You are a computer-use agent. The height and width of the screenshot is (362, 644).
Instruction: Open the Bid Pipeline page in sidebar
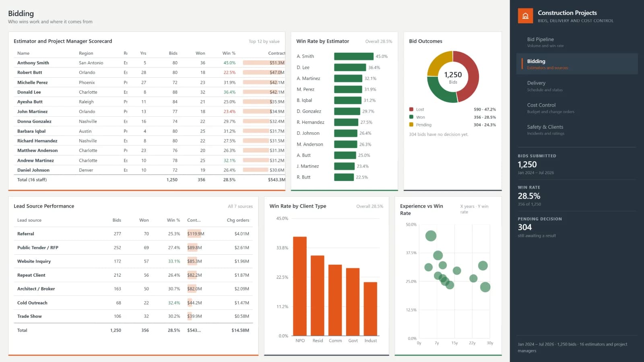coord(577,42)
